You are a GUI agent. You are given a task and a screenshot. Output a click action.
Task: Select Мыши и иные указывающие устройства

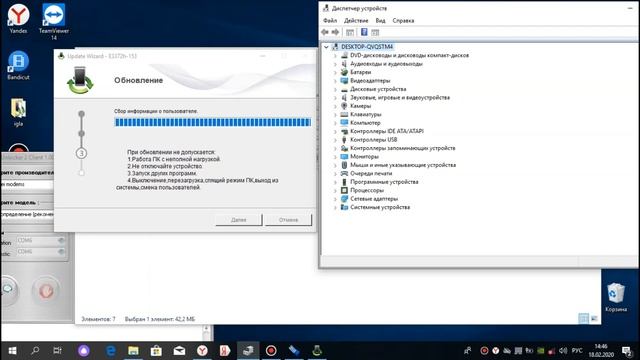(403, 165)
